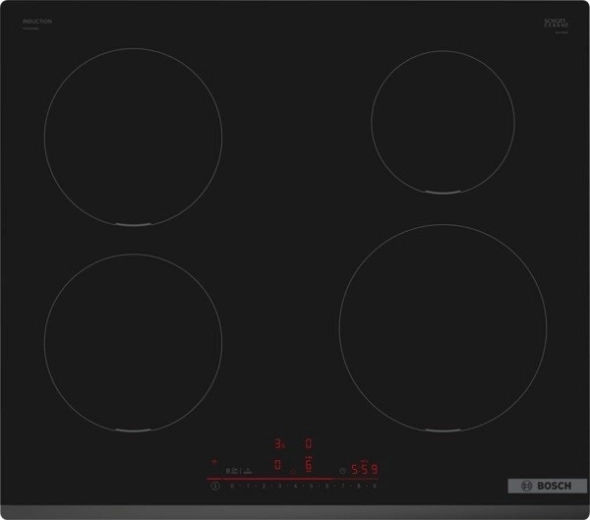Select rear-left zone display showing 3

279,444
